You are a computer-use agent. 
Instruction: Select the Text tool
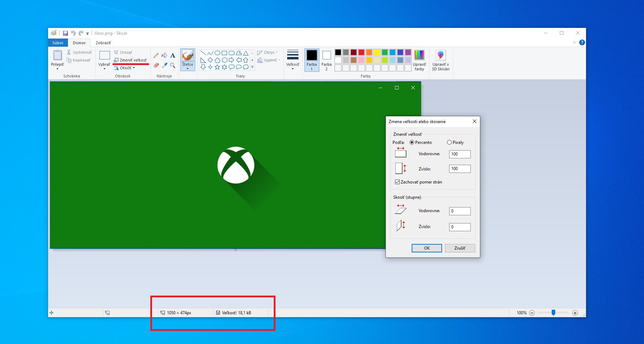tap(173, 56)
